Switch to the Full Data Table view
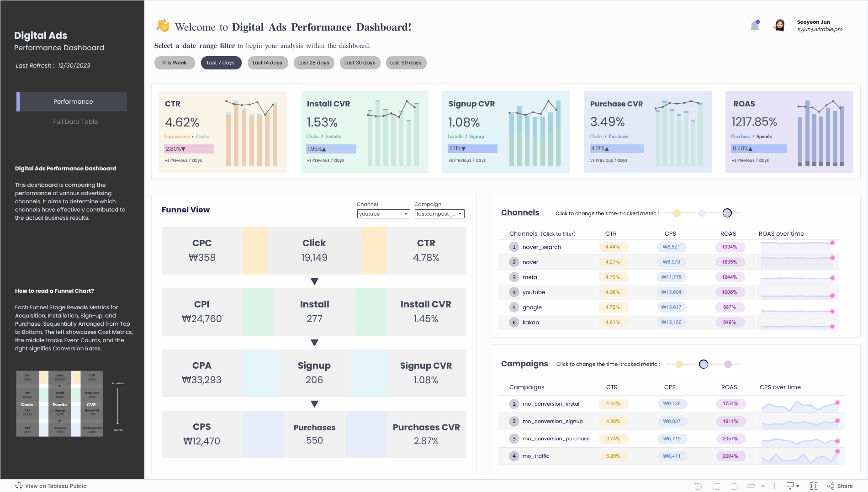The image size is (868, 492). click(75, 122)
